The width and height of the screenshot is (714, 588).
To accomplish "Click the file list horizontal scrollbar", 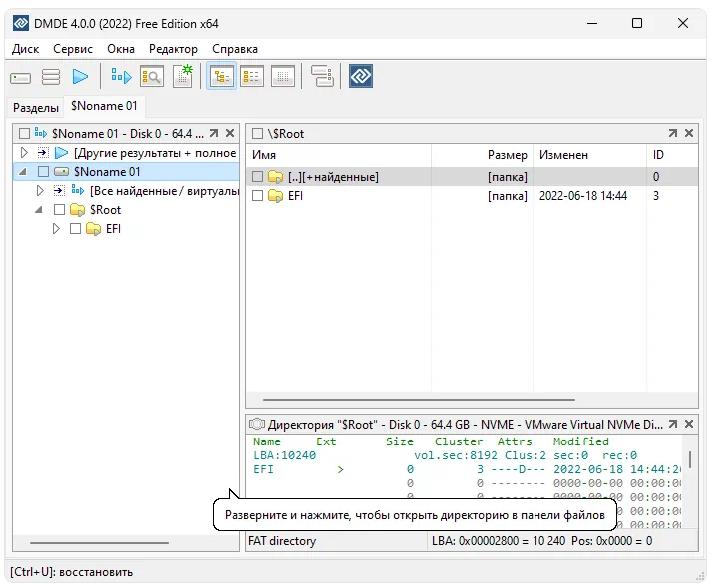I will coord(420,400).
